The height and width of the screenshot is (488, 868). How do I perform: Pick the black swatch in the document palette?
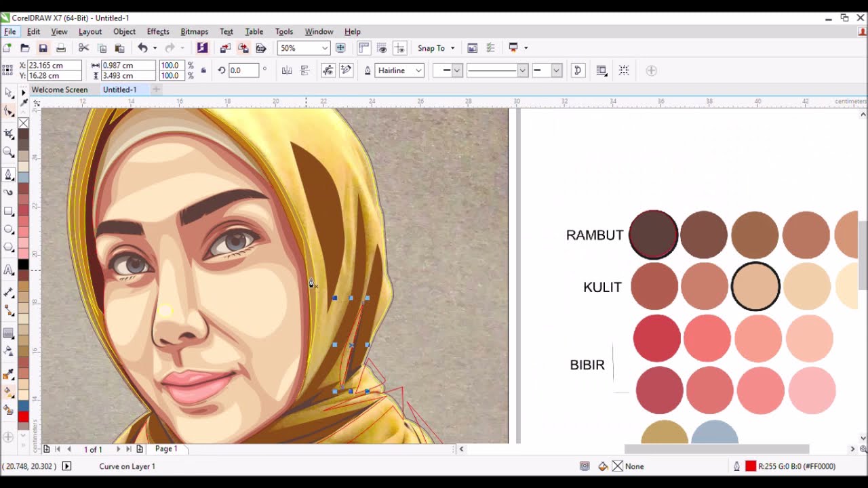click(x=23, y=265)
